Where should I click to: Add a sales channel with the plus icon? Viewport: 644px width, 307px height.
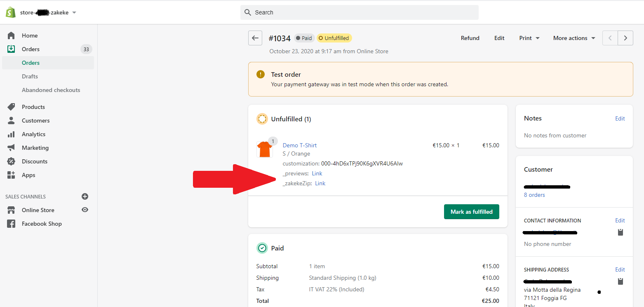click(85, 196)
